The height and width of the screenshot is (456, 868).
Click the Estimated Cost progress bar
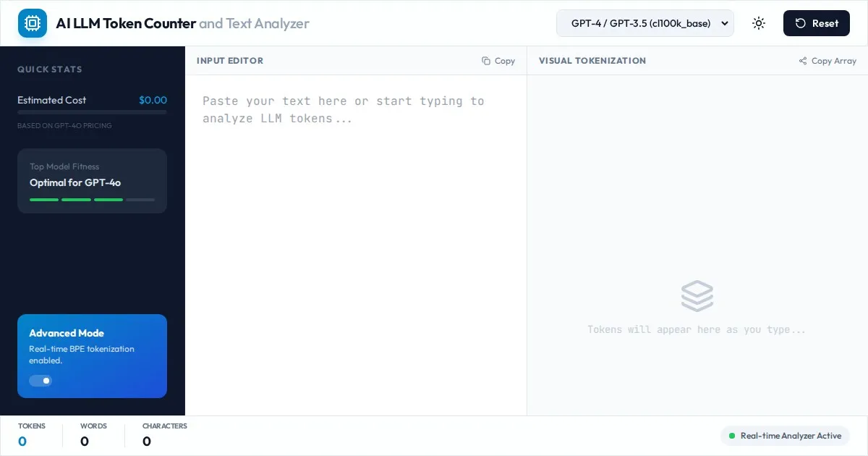(92, 112)
